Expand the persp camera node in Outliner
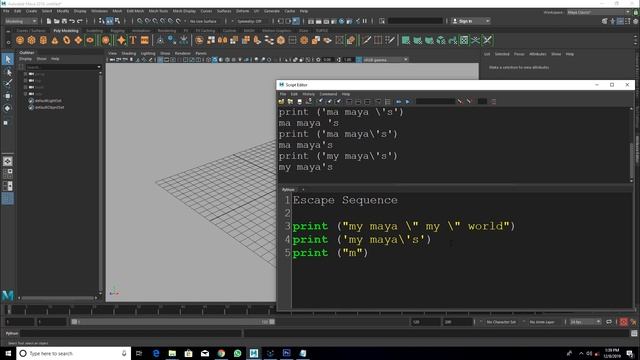The image size is (640, 360). pos(25,74)
